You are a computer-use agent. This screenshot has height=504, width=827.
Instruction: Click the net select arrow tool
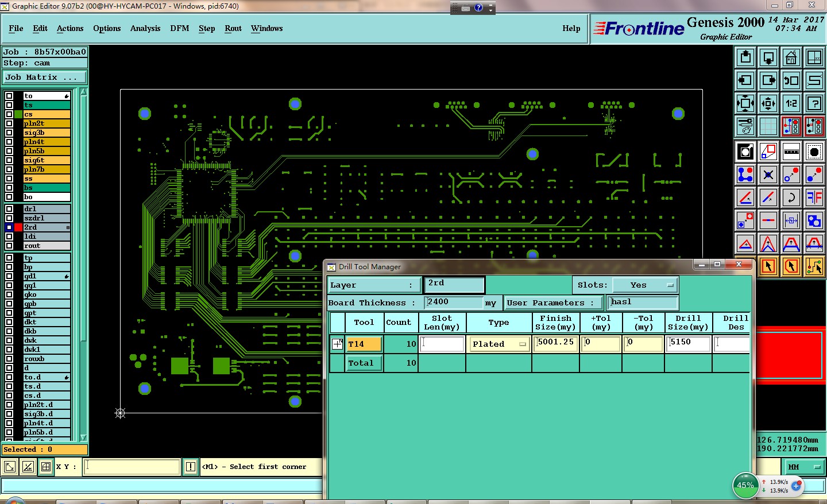814,266
